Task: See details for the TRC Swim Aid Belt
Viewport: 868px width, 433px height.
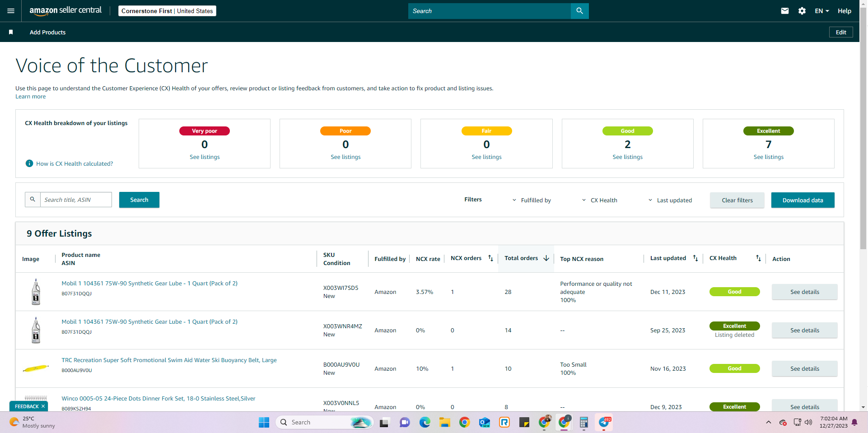Action: click(804, 368)
